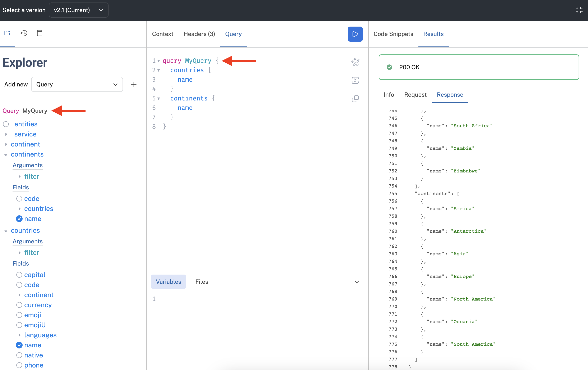This screenshot has width=588, height=370.
Task: Click the History (clock) icon
Action: [24, 33]
